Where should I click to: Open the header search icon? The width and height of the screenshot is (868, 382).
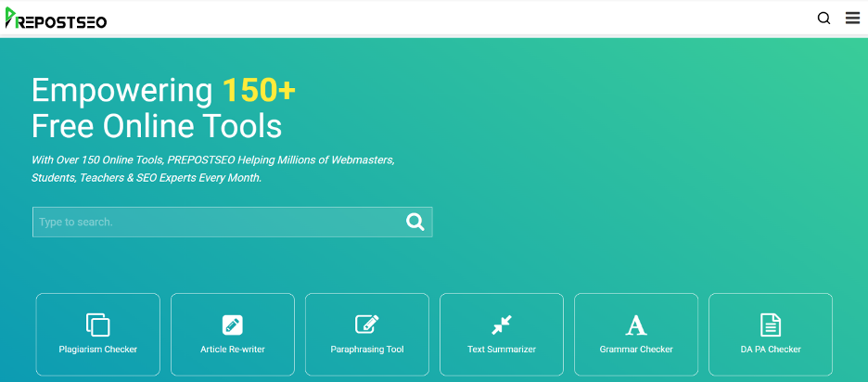[x=823, y=19]
